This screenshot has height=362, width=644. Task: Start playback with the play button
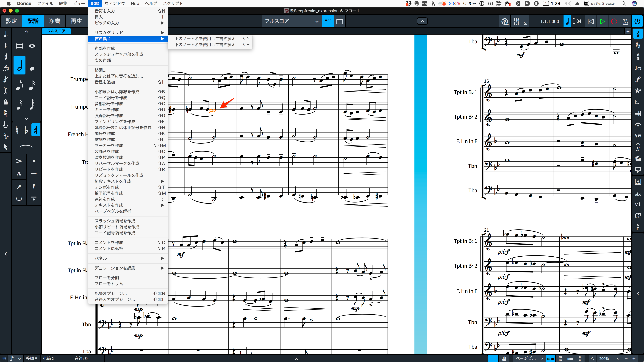click(602, 21)
